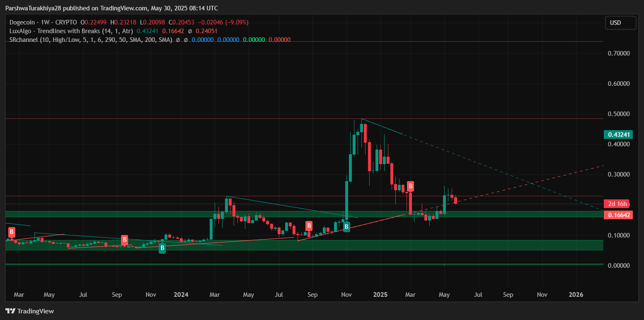Click the green B break marker near November 2023

coord(162,248)
